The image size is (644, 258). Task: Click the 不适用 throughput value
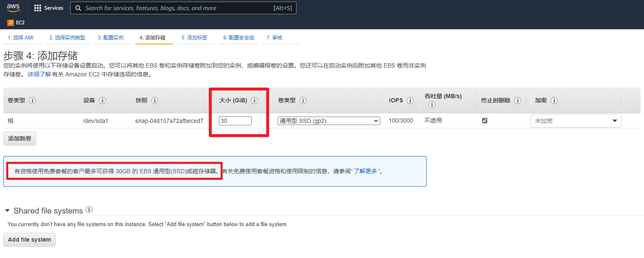pos(433,121)
